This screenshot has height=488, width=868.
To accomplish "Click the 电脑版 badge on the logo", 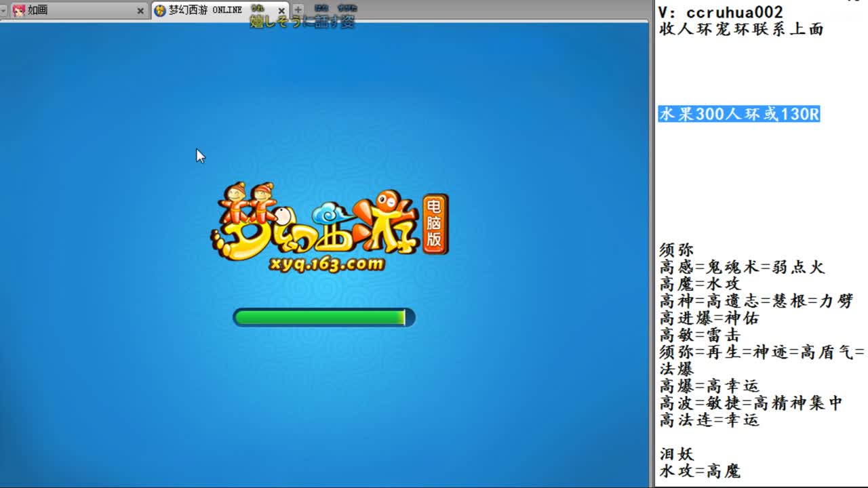I will click(x=435, y=224).
